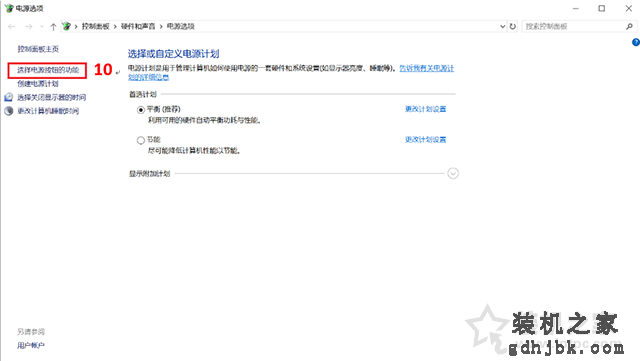Click the 电源选项 breadcrumb
This screenshot has height=361, width=640.
[x=180, y=26]
